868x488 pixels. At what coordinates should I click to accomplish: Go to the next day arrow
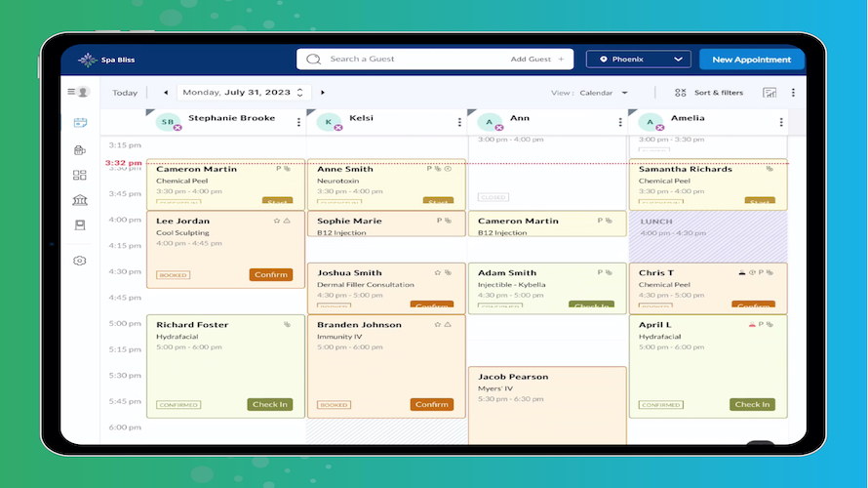point(323,93)
